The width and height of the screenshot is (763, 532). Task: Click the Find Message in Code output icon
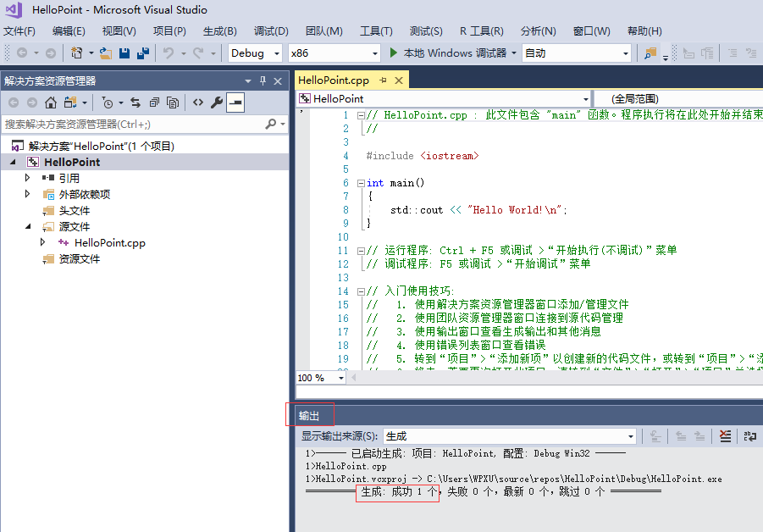[x=656, y=436]
